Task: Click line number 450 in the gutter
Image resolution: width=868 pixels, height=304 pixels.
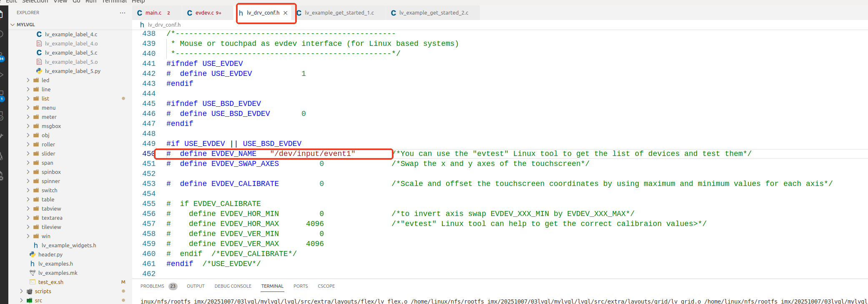Action: 149,153
